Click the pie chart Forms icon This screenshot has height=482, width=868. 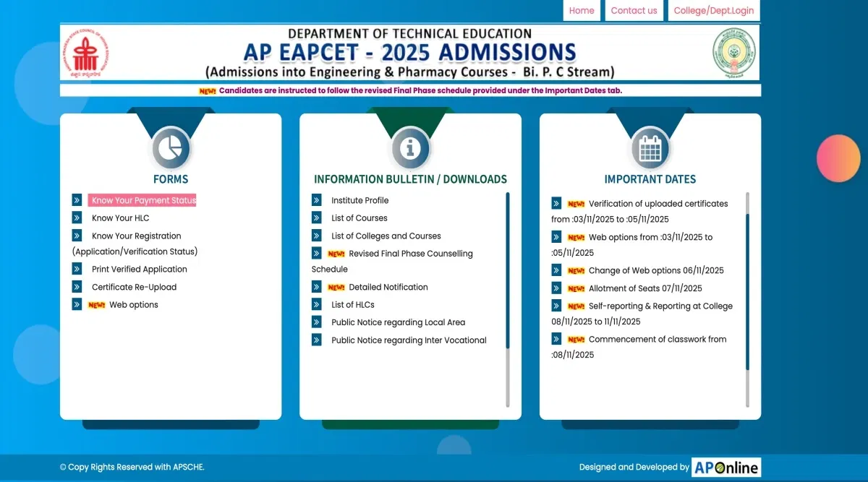tap(171, 149)
